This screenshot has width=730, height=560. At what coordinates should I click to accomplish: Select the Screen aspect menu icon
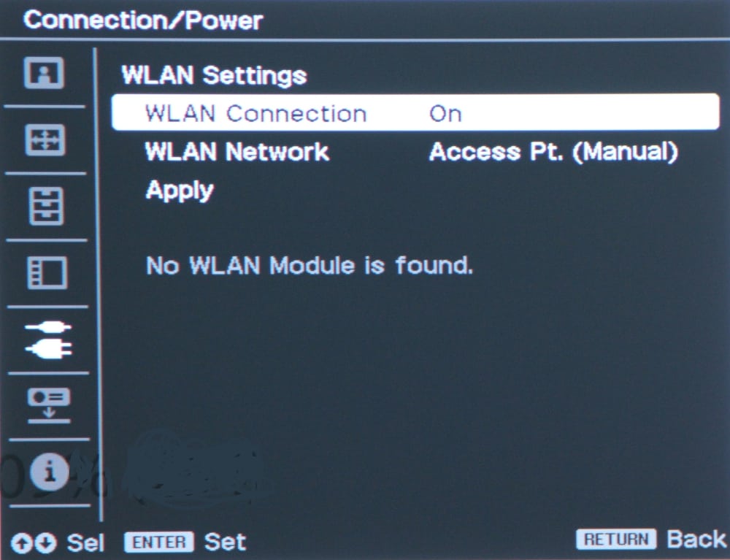45,139
